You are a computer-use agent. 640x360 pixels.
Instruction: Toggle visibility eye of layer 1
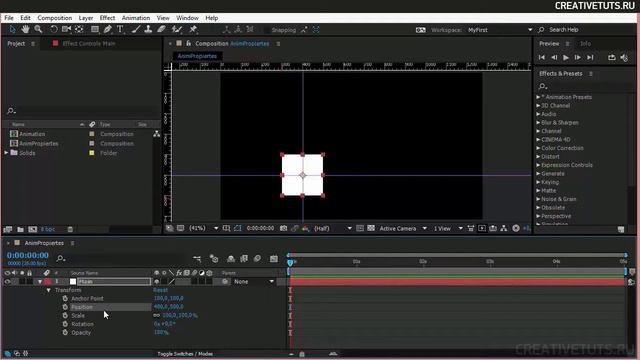click(x=7, y=282)
